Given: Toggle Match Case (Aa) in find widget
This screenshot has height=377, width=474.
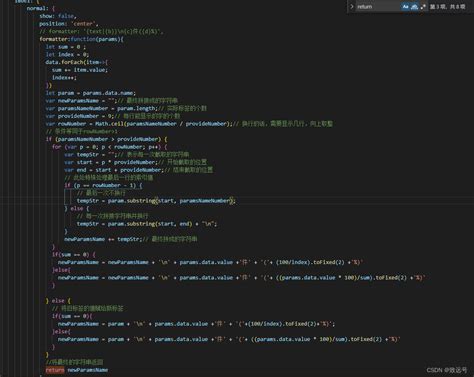Looking at the screenshot, I should [405, 6].
